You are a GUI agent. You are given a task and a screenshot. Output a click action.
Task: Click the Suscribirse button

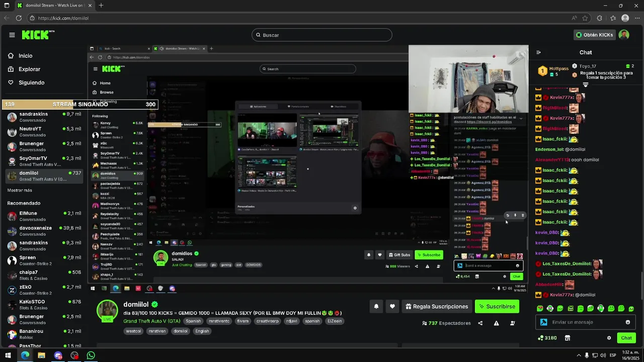click(497, 306)
